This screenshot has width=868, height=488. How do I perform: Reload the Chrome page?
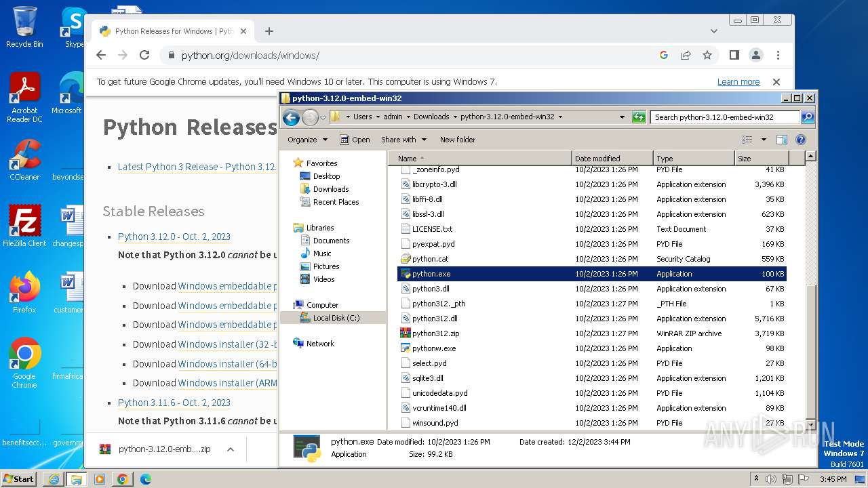click(x=144, y=56)
